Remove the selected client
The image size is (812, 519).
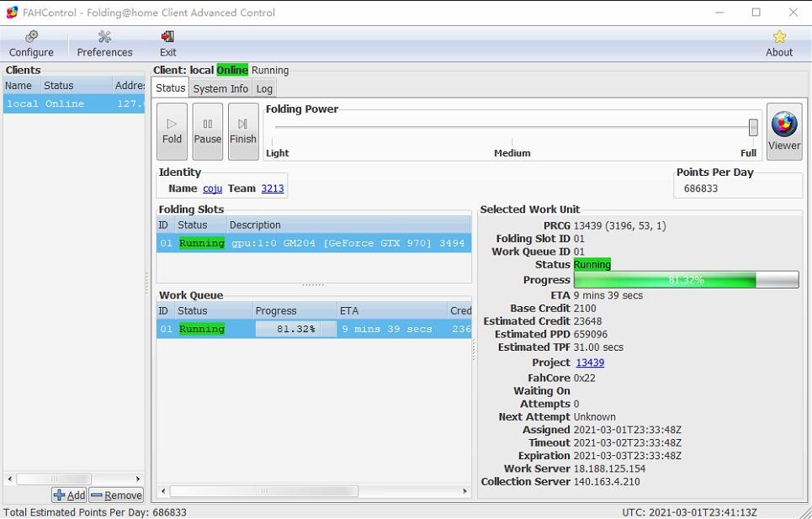116,495
